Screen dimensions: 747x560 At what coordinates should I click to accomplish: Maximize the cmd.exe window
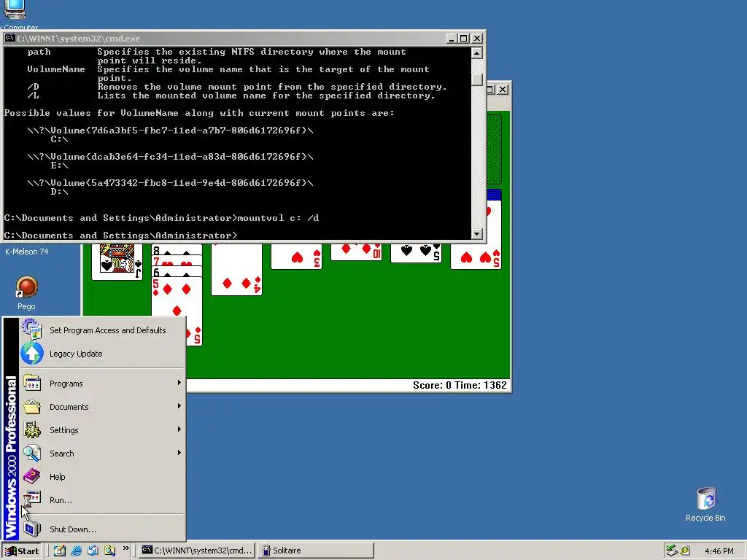[x=463, y=38]
